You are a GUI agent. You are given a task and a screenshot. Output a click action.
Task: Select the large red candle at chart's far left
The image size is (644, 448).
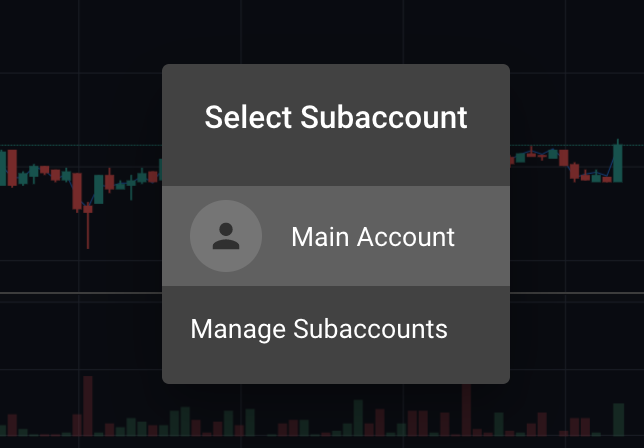[12, 168]
